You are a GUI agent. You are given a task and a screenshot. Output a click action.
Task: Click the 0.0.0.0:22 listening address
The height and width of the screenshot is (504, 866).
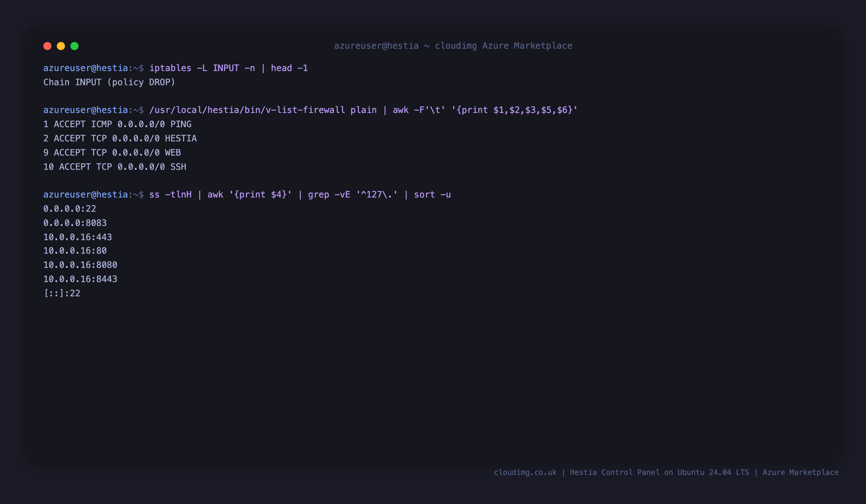pyautogui.click(x=70, y=209)
